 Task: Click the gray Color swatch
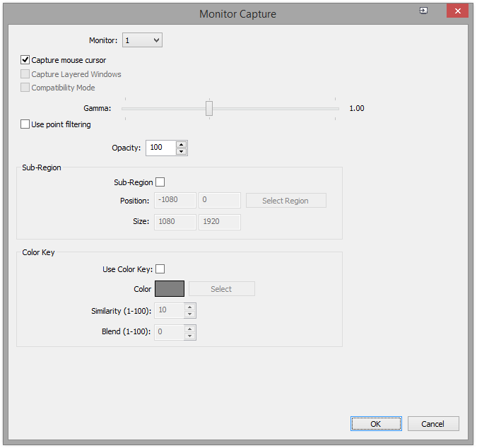[x=170, y=288]
